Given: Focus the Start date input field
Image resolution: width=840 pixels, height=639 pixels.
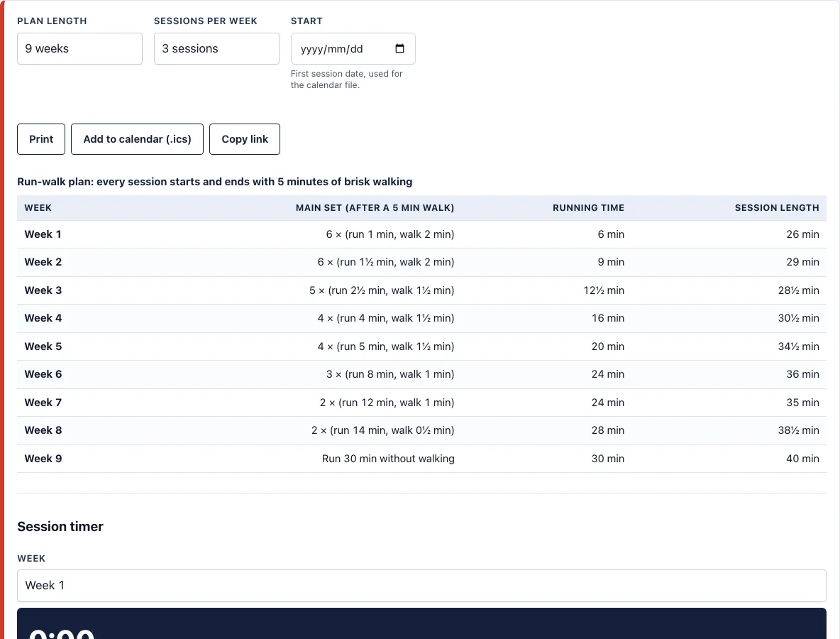Looking at the screenshot, I should point(353,49).
